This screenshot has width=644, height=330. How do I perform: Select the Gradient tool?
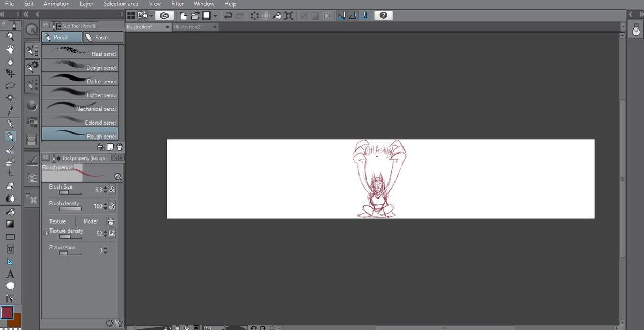pos(10,224)
